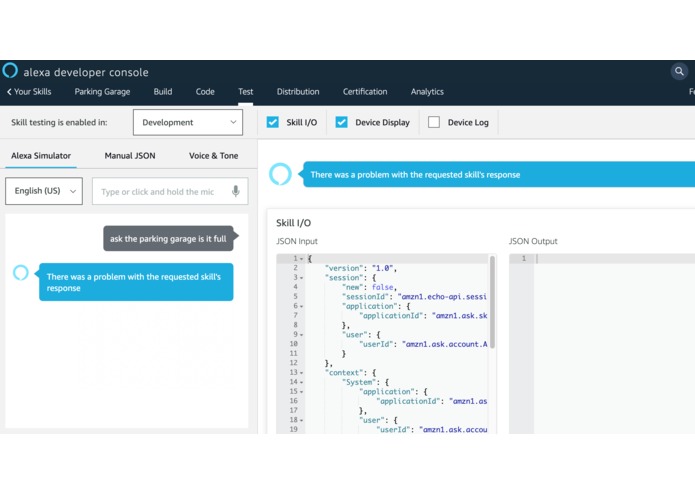The height and width of the screenshot is (494, 695).
Task: Open the Voice & Tone tab
Action: coord(213,156)
